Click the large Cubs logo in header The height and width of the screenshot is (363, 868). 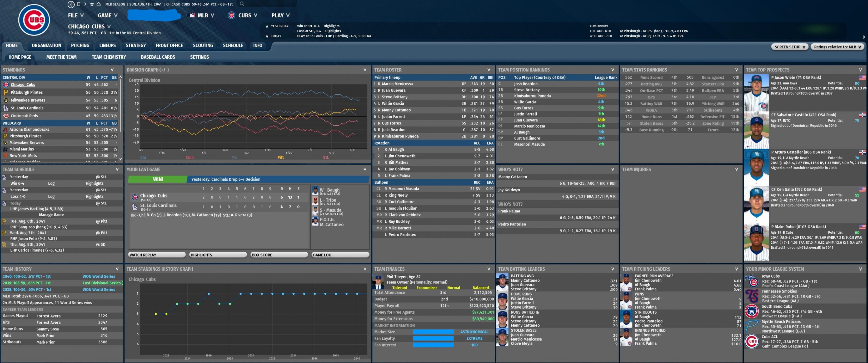(x=34, y=20)
